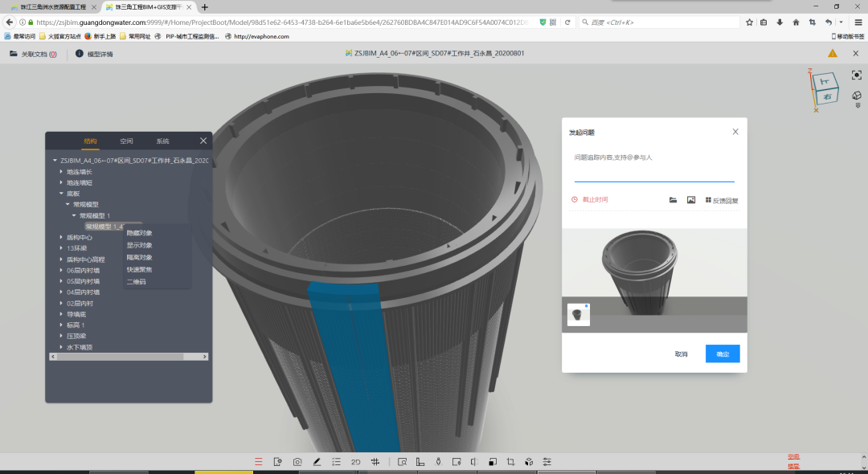Collapse the 底板 node
This screenshot has height=474, width=868.
point(61,194)
